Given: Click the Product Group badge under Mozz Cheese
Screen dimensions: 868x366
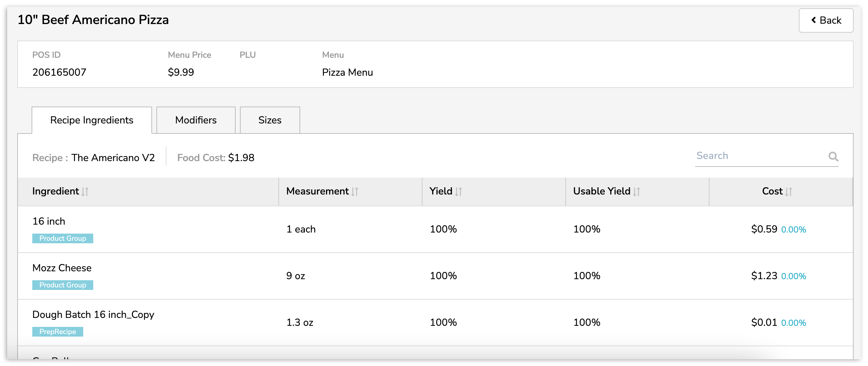Looking at the screenshot, I should (x=62, y=285).
